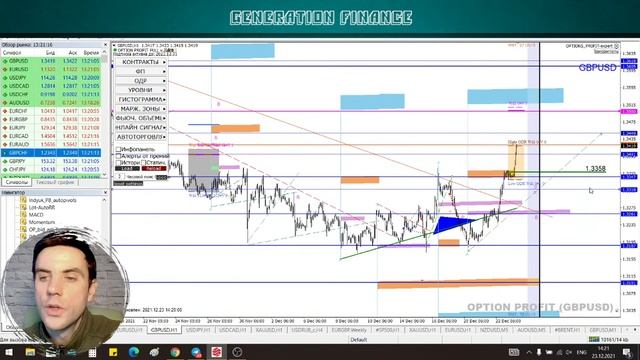
Task: Open the Тиковый график tab in Market Watch
Action: (x=55, y=182)
